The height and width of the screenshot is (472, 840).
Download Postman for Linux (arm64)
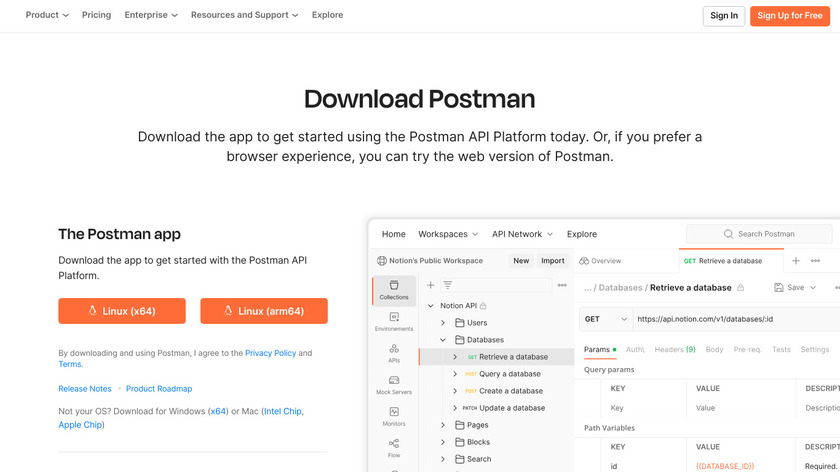(x=264, y=311)
